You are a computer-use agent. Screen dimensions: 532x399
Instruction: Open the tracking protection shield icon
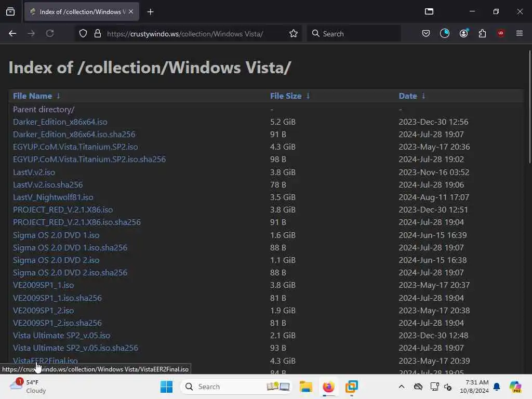click(83, 34)
